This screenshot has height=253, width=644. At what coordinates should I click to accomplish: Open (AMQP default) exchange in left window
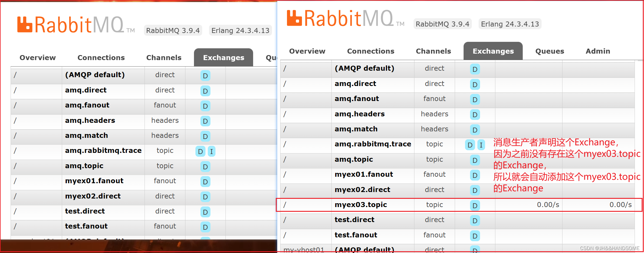coord(95,75)
